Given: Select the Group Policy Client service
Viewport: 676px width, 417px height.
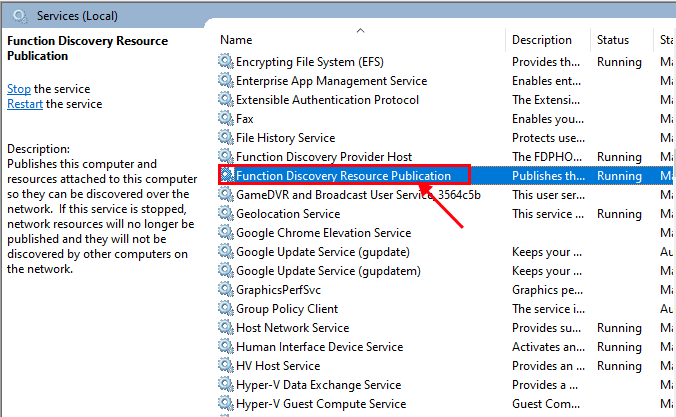Looking at the screenshot, I should (288, 309).
